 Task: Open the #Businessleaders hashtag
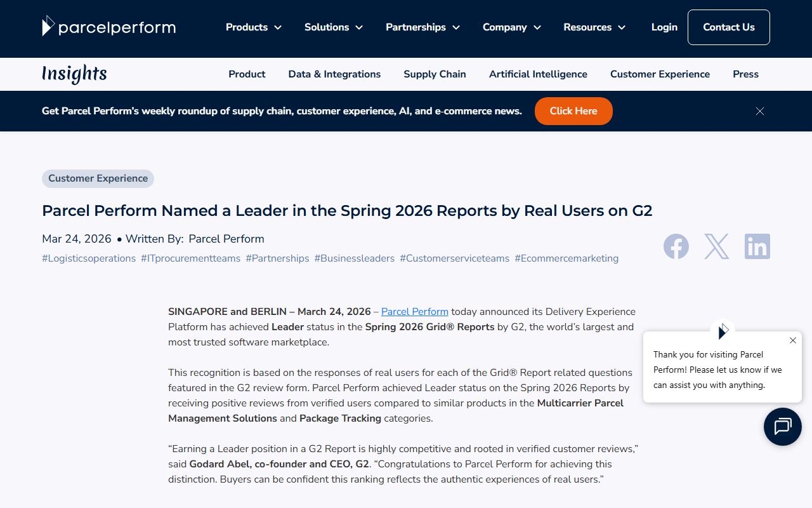coord(355,258)
